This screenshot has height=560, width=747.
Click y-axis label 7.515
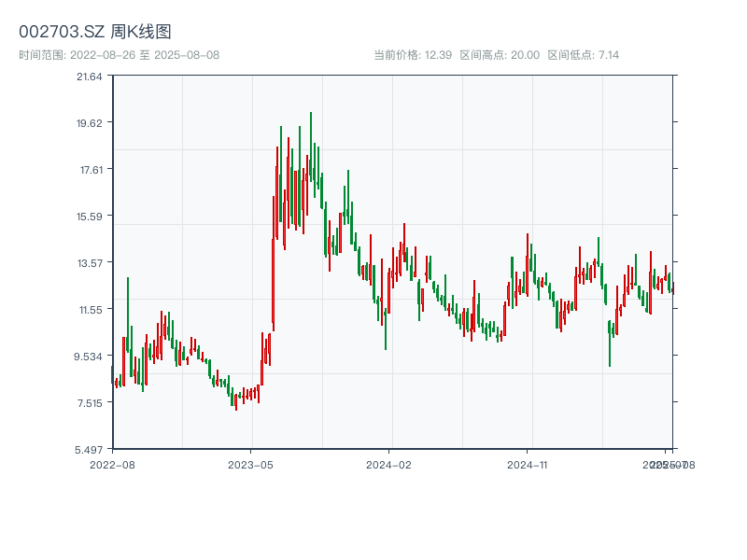[90, 403]
